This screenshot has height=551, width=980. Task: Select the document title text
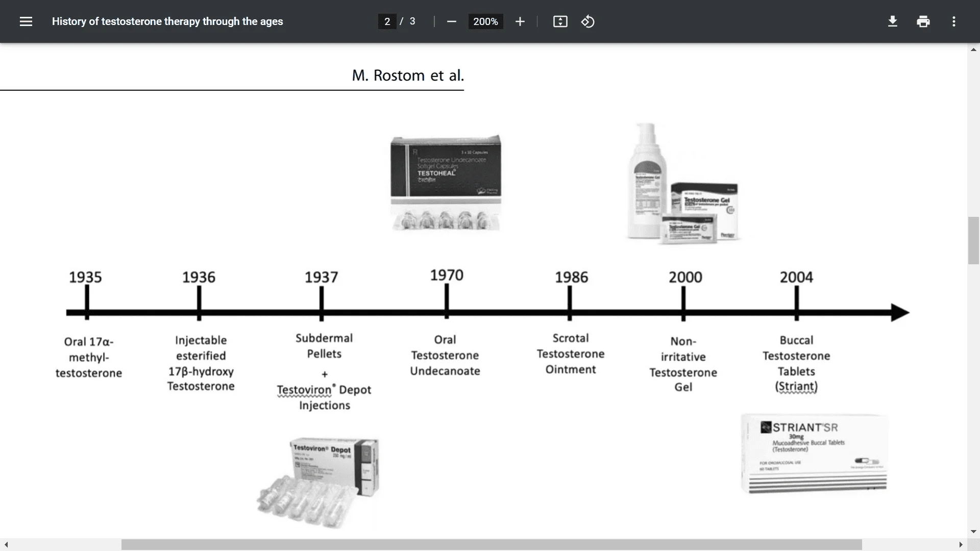[x=167, y=21]
